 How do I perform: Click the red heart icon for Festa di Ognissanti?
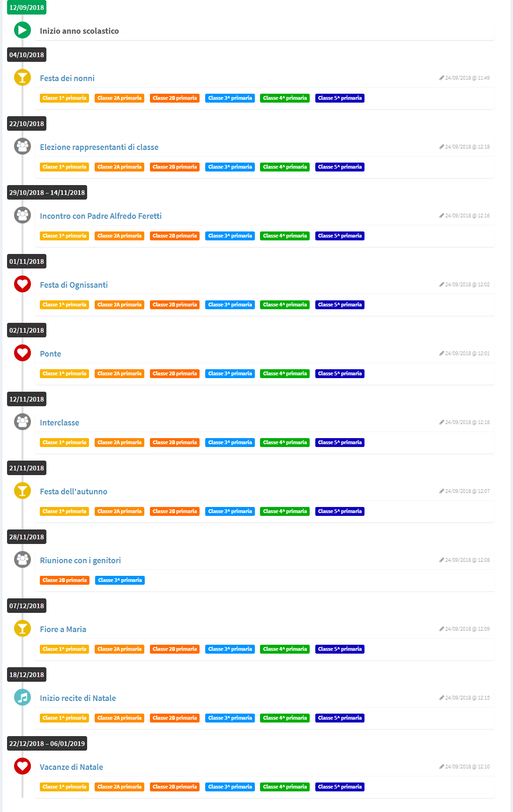pos(22,284)
